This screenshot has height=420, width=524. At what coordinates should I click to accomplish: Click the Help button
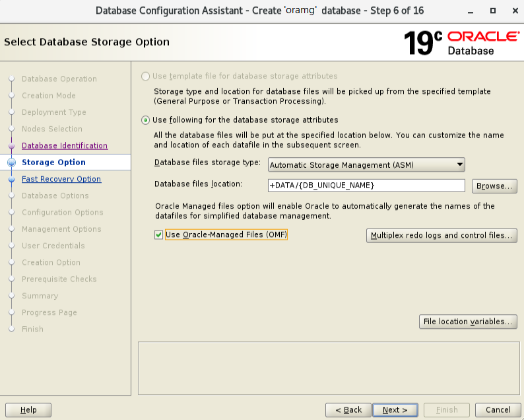click(28, 410)
